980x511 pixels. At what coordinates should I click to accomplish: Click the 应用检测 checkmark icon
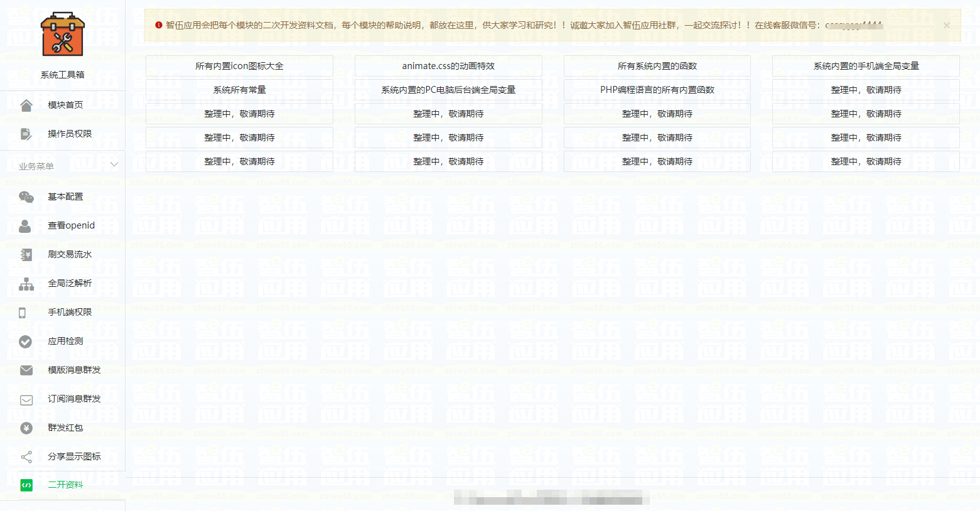click(x=26, y=341)
